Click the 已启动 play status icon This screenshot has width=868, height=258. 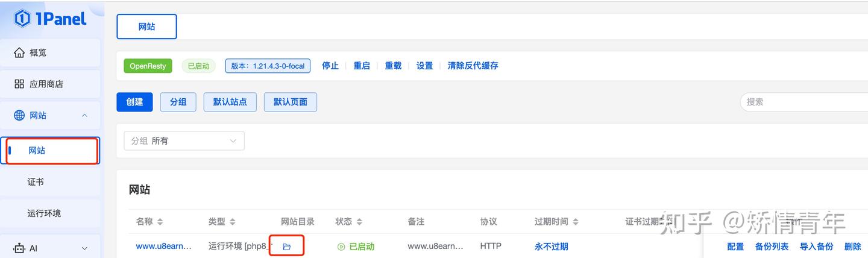pyautogui.click(x=341, y=247)
